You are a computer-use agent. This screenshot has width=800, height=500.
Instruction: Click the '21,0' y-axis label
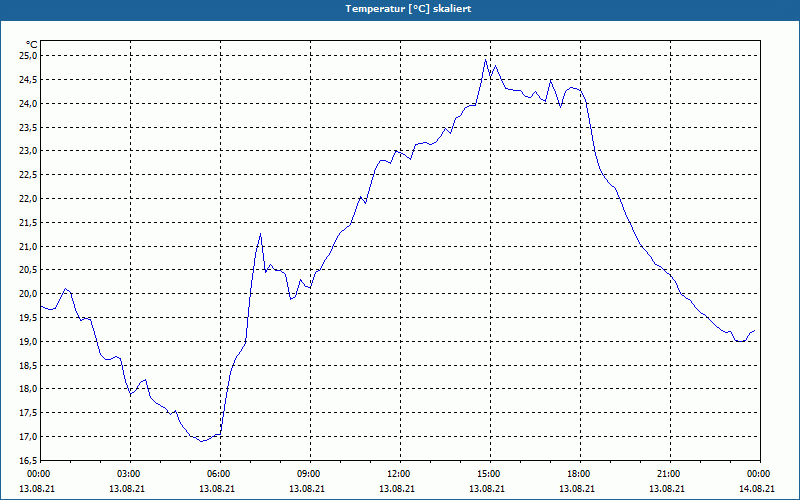point(28,246)
